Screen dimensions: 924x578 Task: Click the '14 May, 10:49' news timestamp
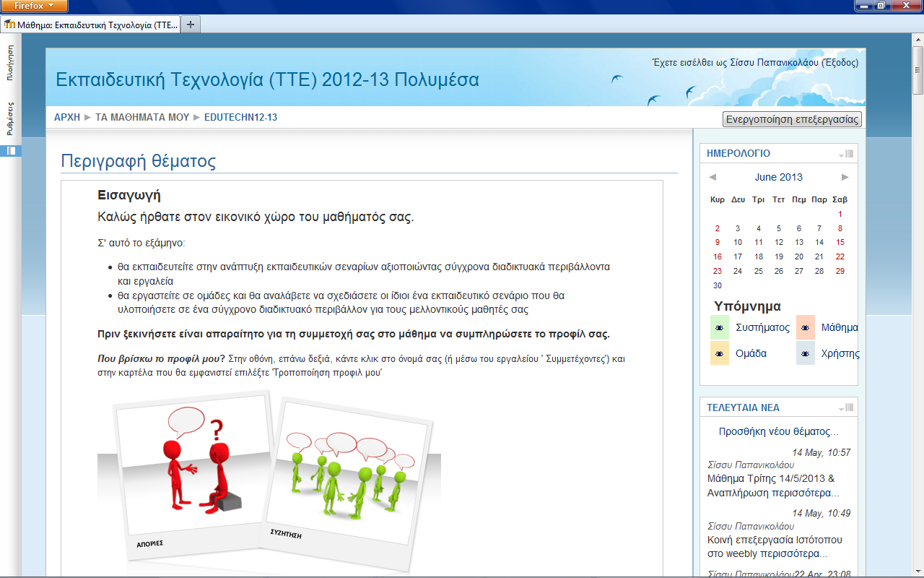[821, 514]
